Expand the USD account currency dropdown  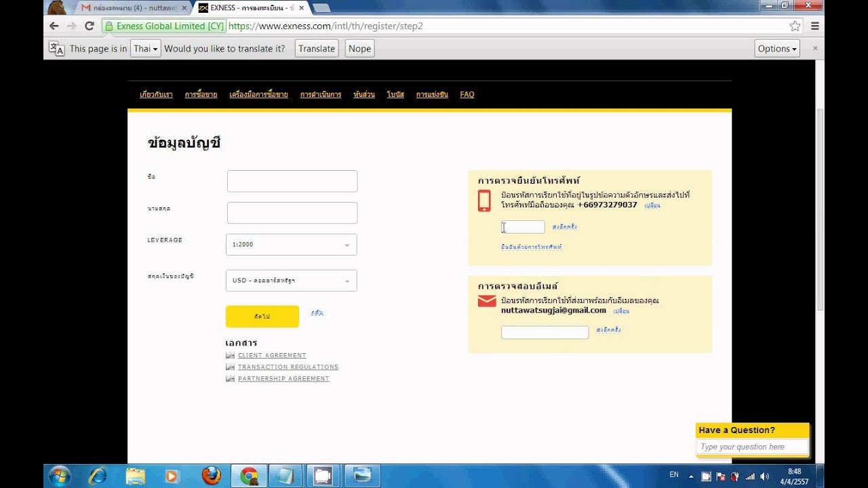pyautogui.click(x=292, y=281)
